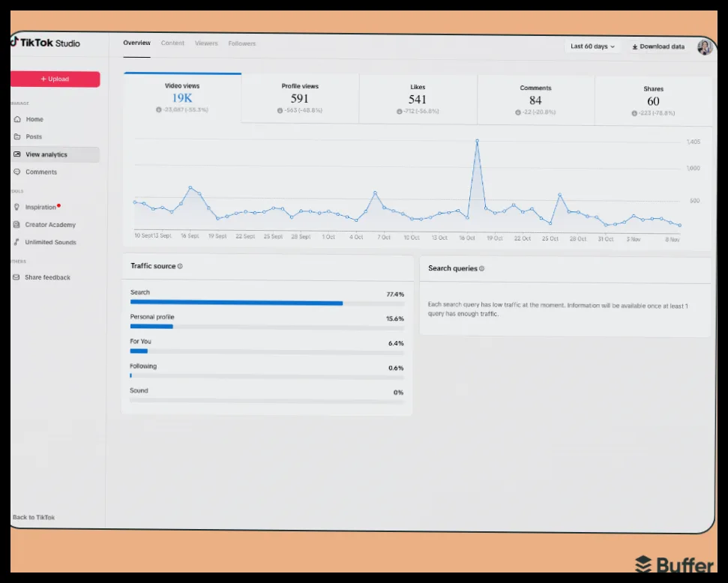
Task: Click the Search queries info icon
Action: [481, 268]
